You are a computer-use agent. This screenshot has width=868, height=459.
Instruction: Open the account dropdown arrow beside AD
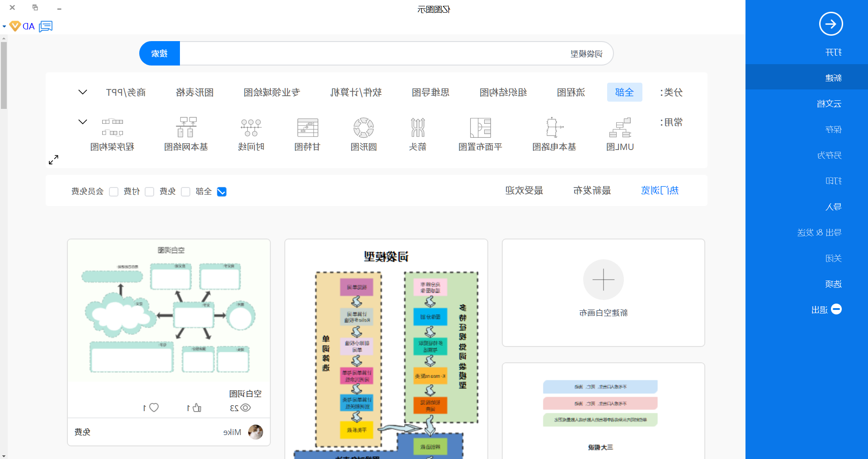tap(4, 26)
